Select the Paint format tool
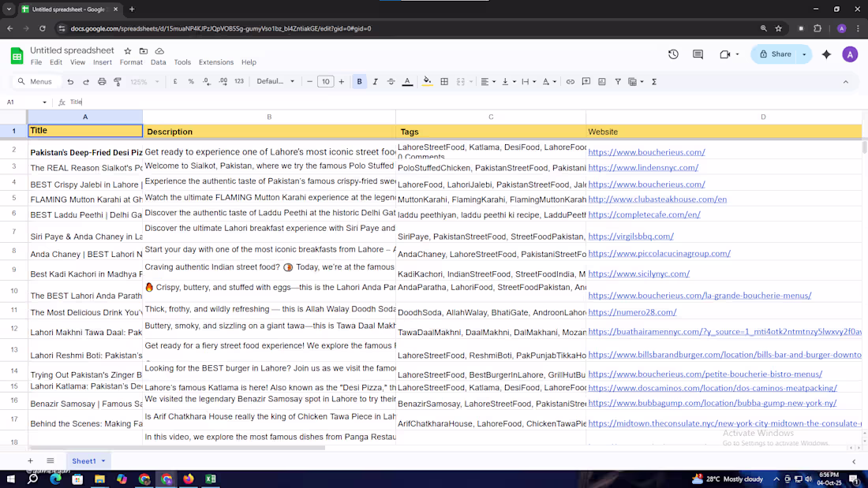868x488 pixels. coord(118,82)
